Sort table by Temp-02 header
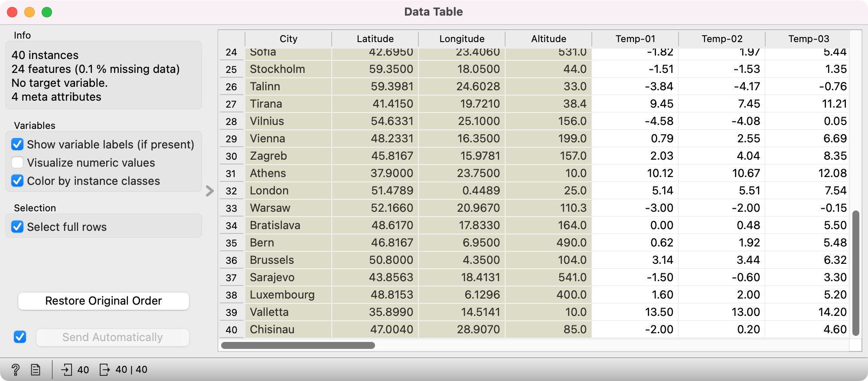868x381 pixels. click(x=722, y=39)
